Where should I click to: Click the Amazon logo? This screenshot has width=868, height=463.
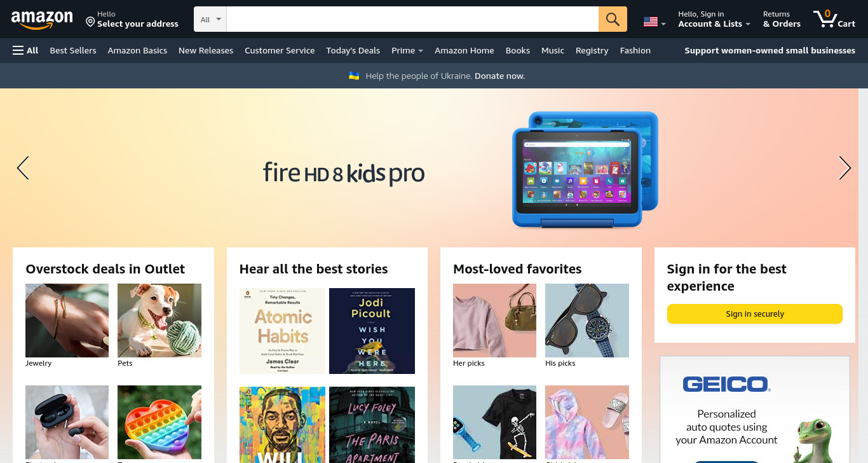pyautogui.click(x=42, y=20)
